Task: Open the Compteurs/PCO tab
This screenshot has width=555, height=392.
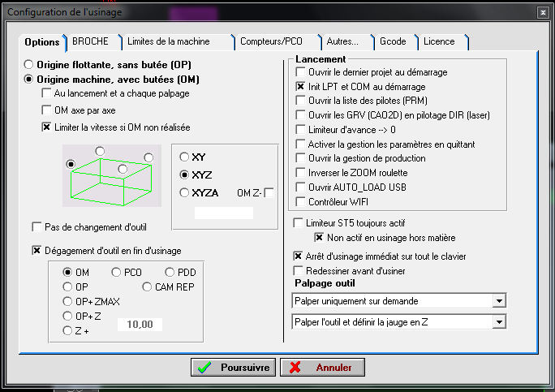Action: point(273,41)
